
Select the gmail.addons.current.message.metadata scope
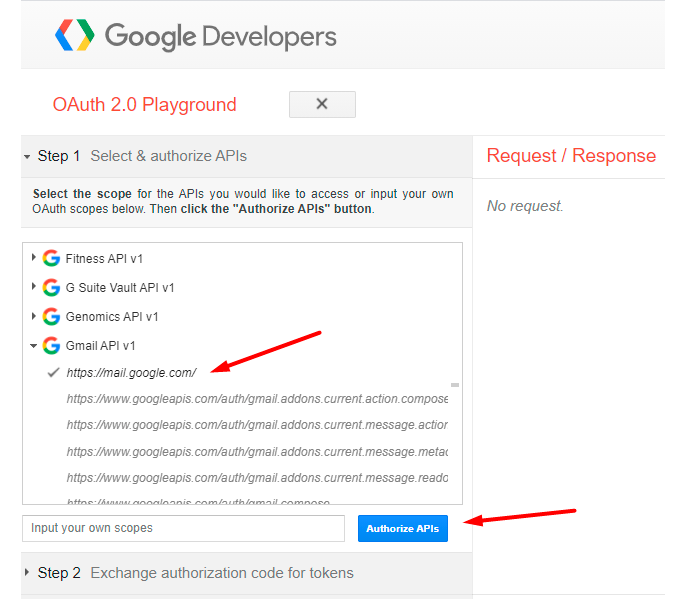coord(257,452)
